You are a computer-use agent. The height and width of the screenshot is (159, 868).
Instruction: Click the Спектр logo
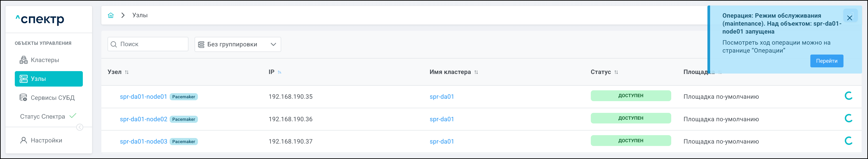[40, 19]
